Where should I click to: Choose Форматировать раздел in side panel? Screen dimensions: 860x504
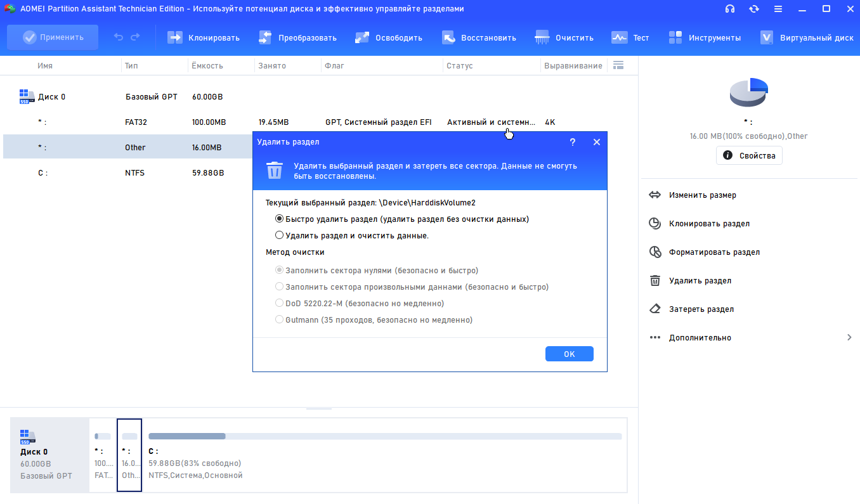coord(713,252)
